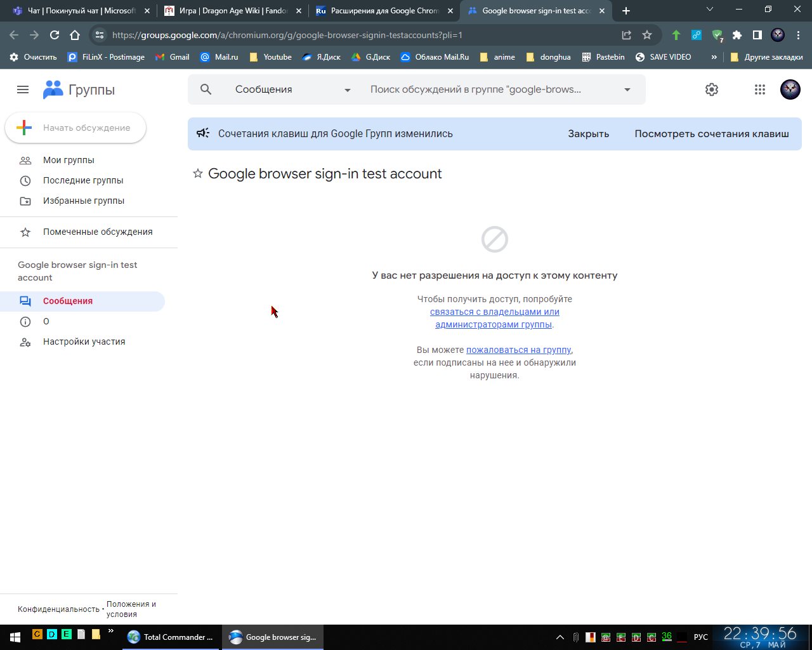Viewport: 812px width, 650px height.
Task: Open the main hamburger menu
Action: (23, 90)
